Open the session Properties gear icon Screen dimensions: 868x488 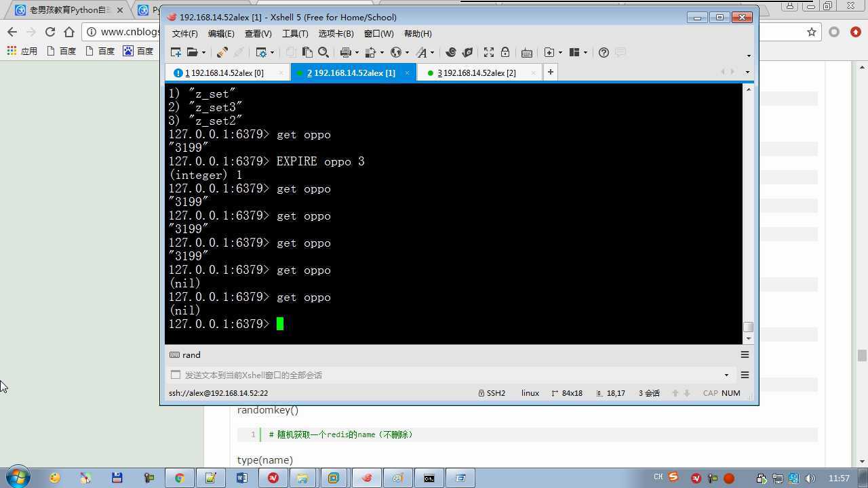click(261, 52)
